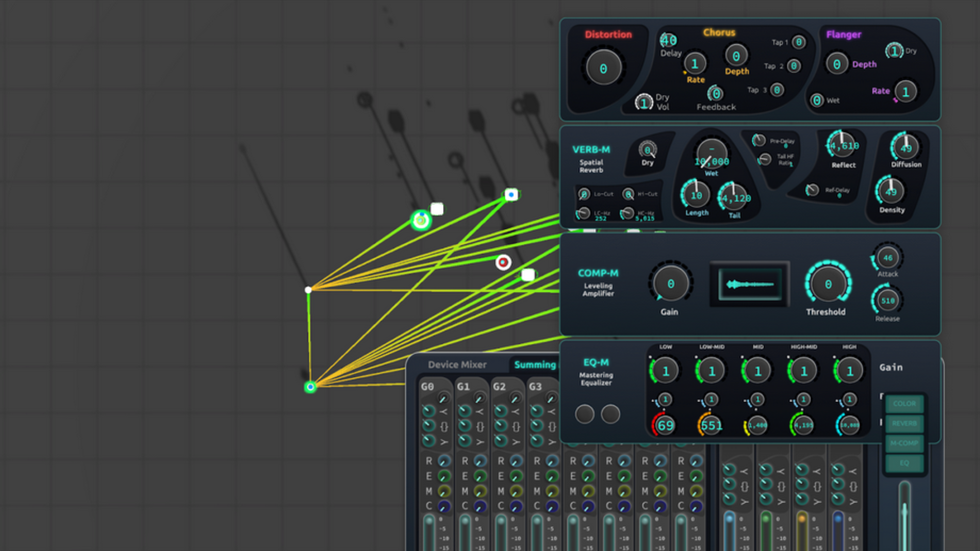Click the EQ-M MID band gain knob
This screenshot has height=551, width=980.
click(757, 371)
